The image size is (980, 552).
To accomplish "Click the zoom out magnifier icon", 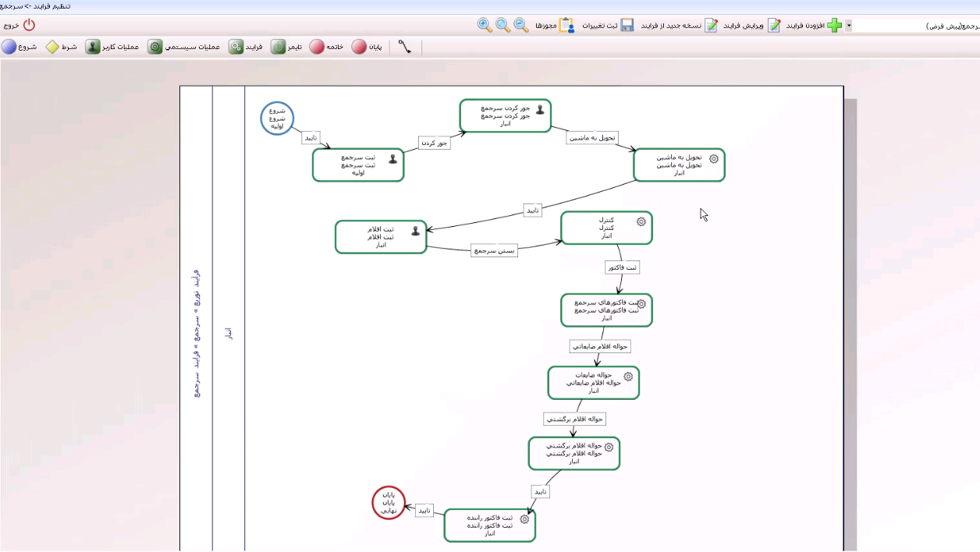I will coord(521,26).
